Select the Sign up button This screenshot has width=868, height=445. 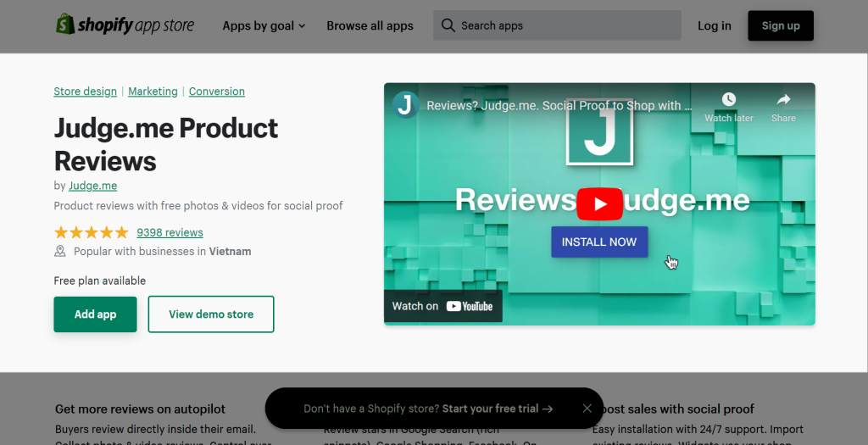tap(781, 25)
